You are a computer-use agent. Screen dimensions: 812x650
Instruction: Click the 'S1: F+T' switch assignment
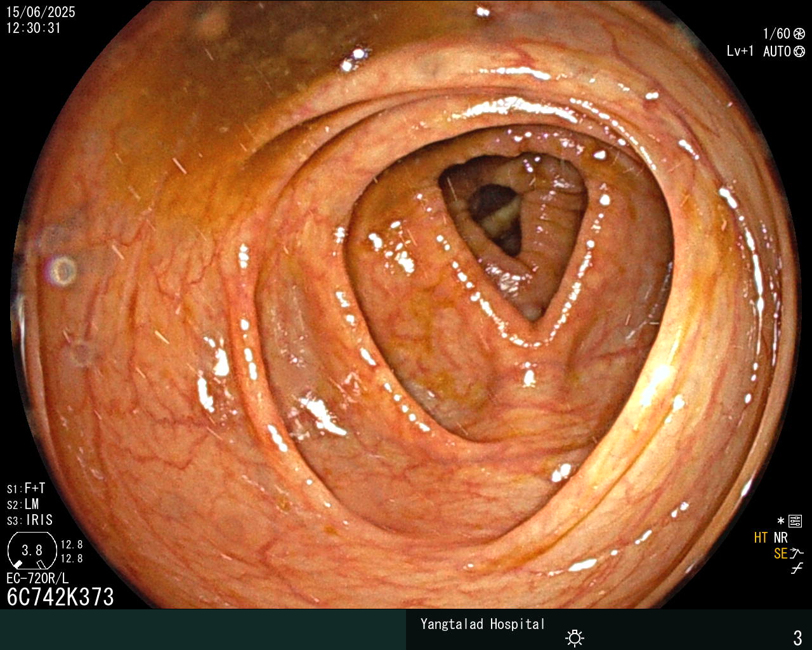pyautogui.click(x=26, y=488)
